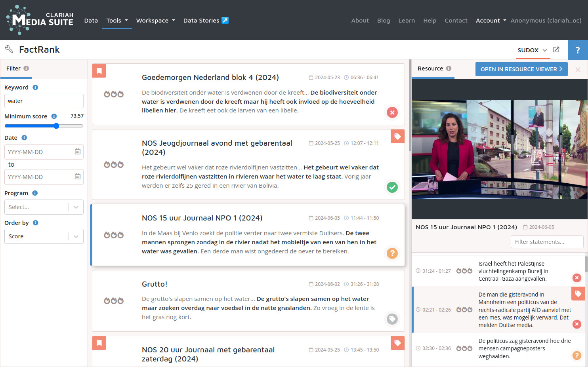
Task: Open the SUDOX project dropdown
Action: [x=532, y=50]
